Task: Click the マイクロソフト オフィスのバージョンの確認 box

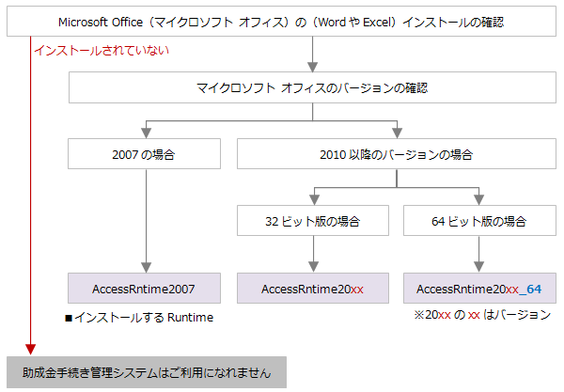Action: 312,87
